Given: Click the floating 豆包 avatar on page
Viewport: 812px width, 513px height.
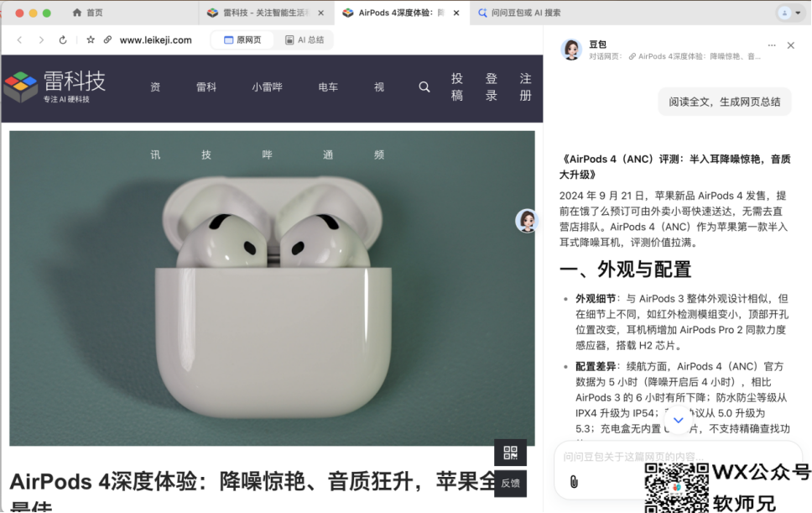Looking at the screenshot, I should (x=527, y=221).
